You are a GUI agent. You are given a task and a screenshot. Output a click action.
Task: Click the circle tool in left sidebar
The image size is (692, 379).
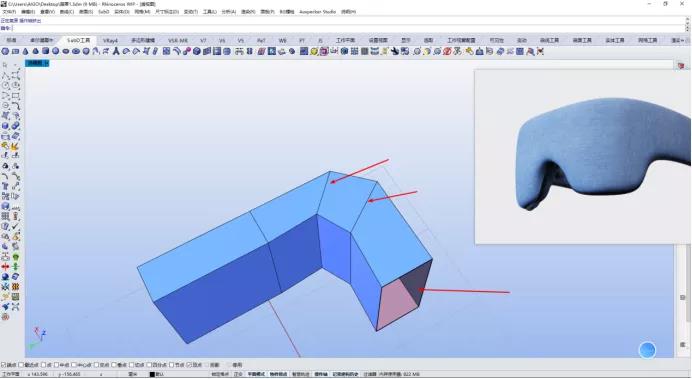click(5, 86)
